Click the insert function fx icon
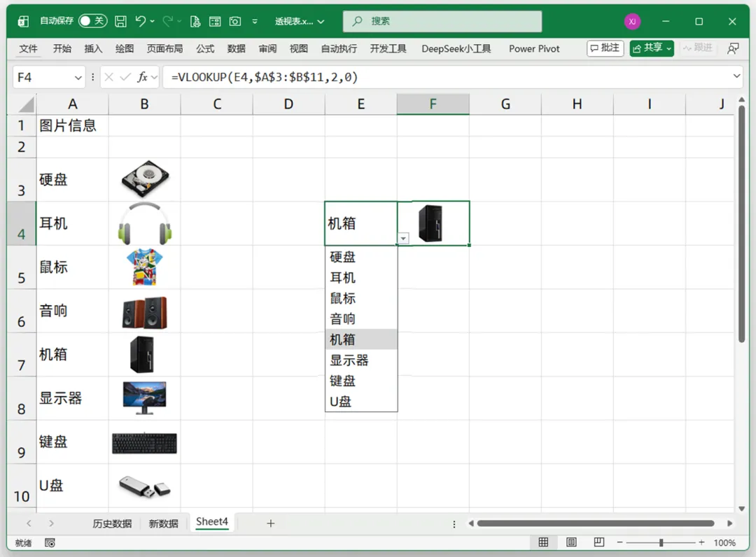Image resolution: width=756 pixels, height=557 pixels. coord(142,77)
